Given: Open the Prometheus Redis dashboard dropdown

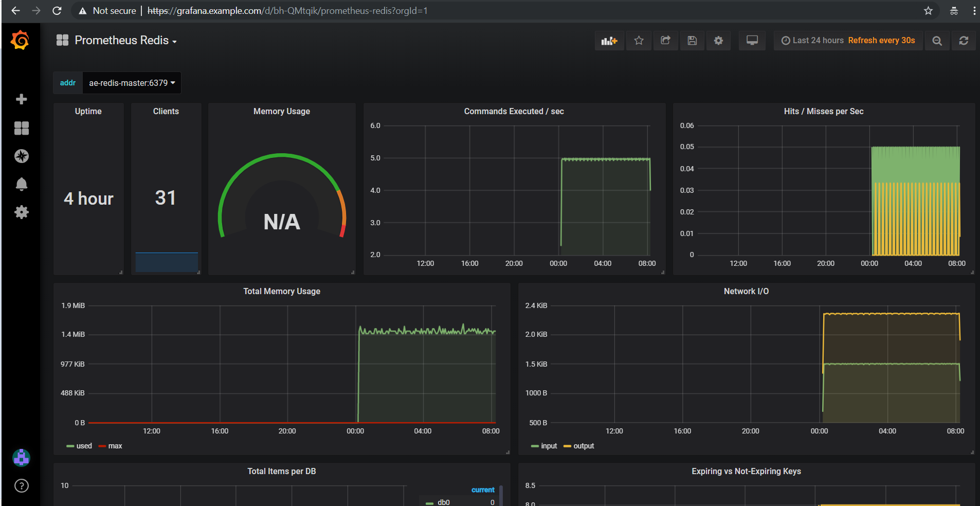Looking at the screenshot, I should coord(125,41).
